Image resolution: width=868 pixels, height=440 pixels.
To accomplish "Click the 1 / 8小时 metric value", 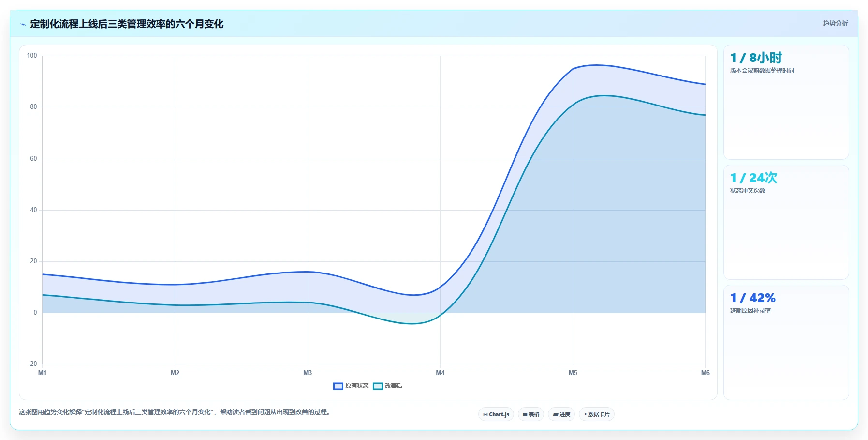I will pos(756,58).
